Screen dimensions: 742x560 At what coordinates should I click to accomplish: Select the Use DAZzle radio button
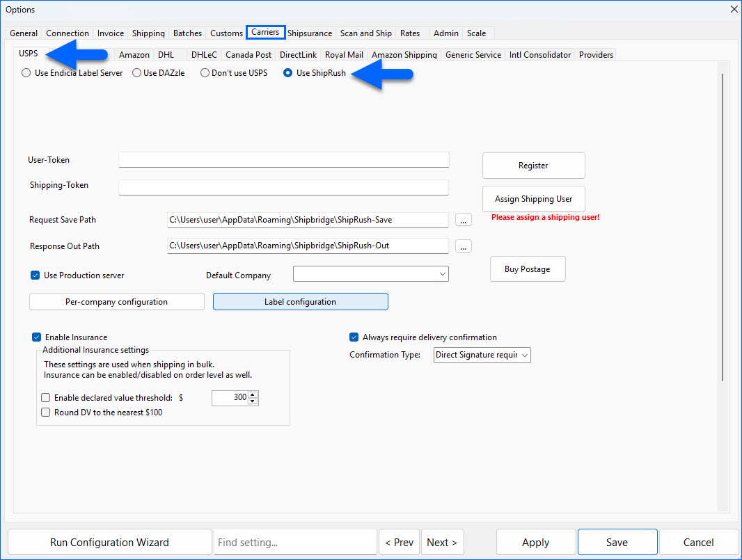tap(136, 73)
